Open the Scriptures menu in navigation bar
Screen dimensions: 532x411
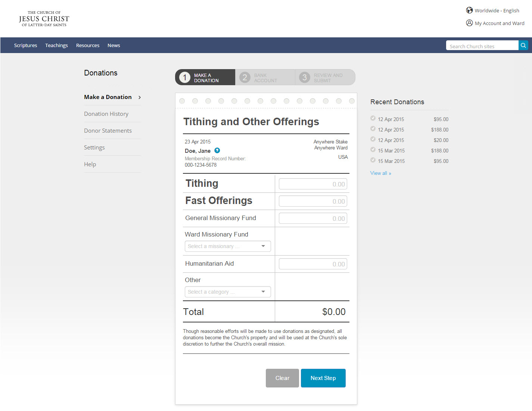click(25, 45)
